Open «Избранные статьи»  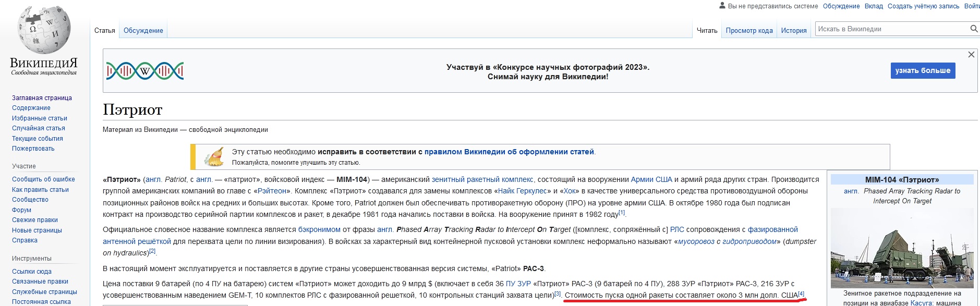click(40, 118)
